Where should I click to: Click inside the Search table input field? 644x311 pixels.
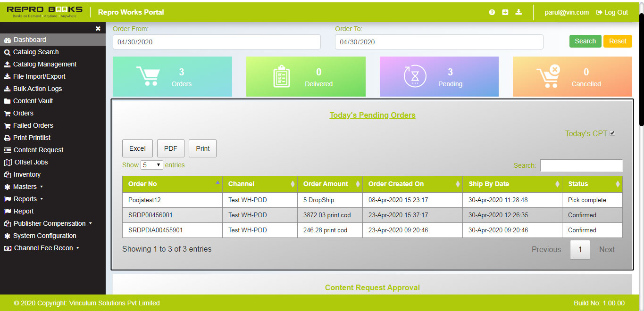[581, 165]
